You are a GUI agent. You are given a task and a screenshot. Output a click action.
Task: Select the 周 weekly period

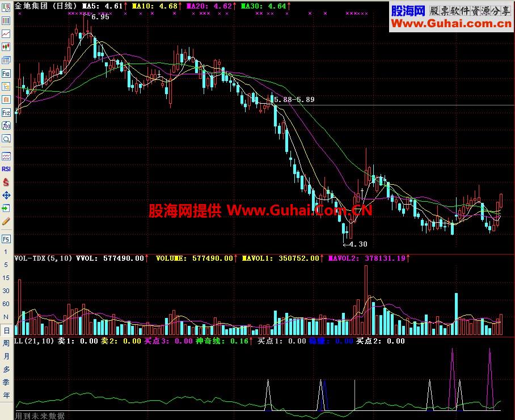[x=6, y=343]
